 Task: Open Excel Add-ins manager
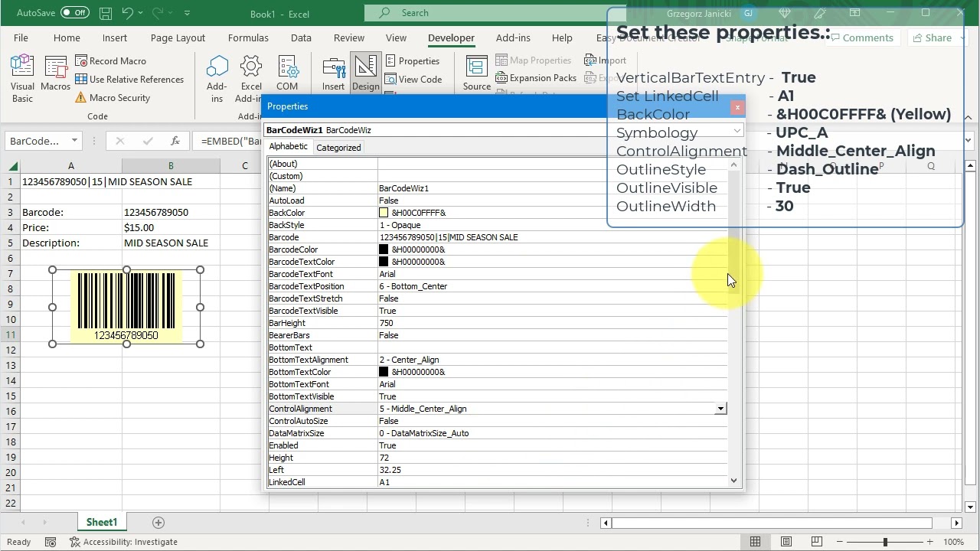[x=251, y=79]
